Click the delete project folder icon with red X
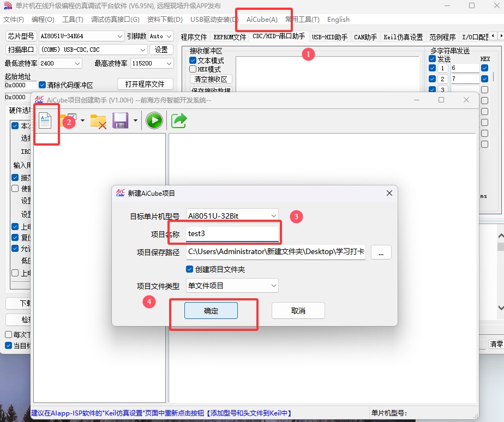The width and height of the screenshot is (504, 422). coord(98,121)
